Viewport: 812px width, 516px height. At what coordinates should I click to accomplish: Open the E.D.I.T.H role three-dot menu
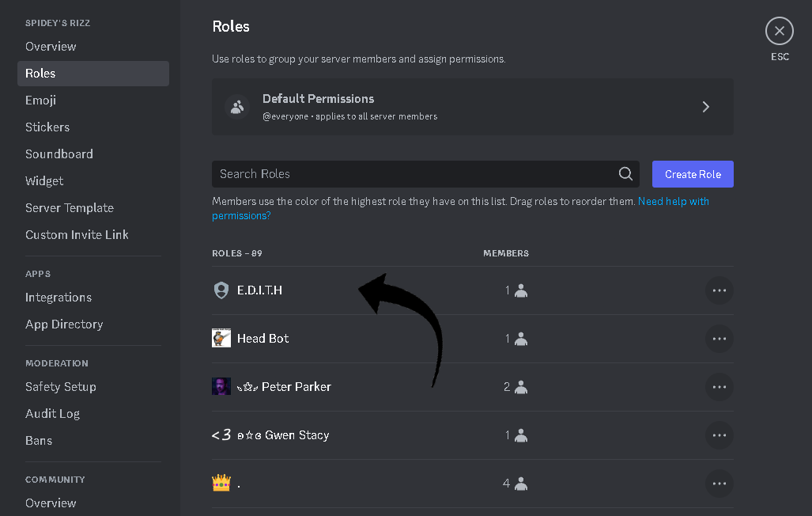719,290
